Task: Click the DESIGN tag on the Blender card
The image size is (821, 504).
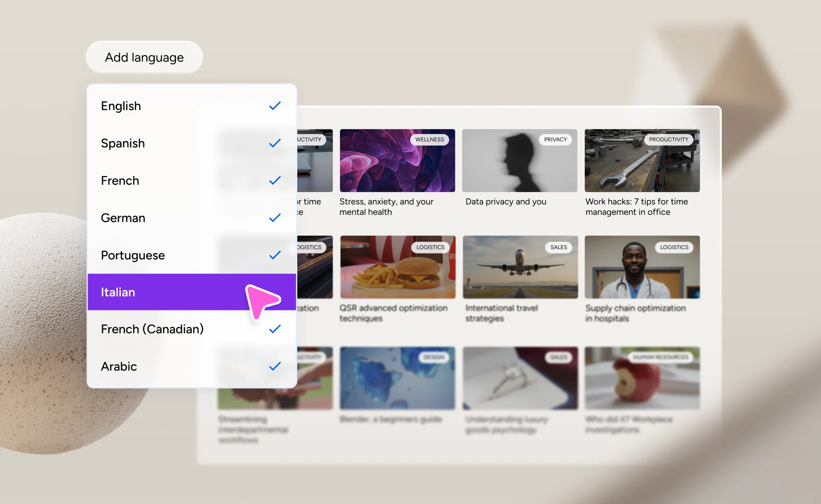Action: (x=434, y=357)
